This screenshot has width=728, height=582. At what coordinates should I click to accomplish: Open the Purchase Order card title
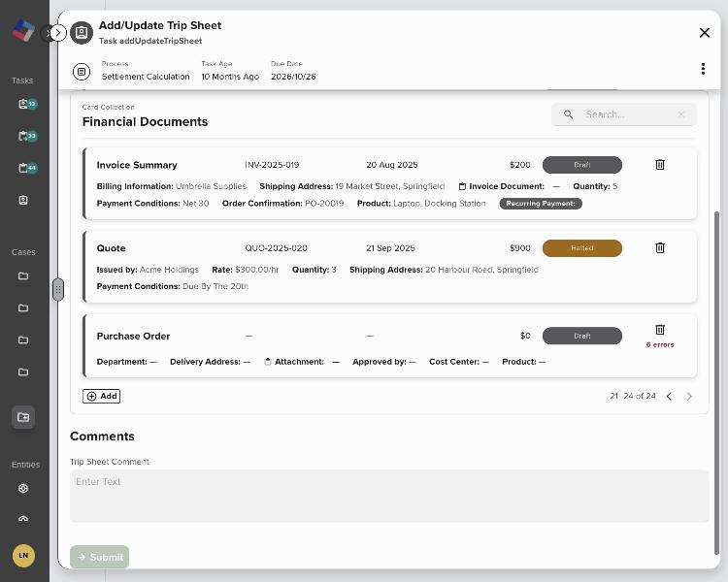click(x=133, y=336)
